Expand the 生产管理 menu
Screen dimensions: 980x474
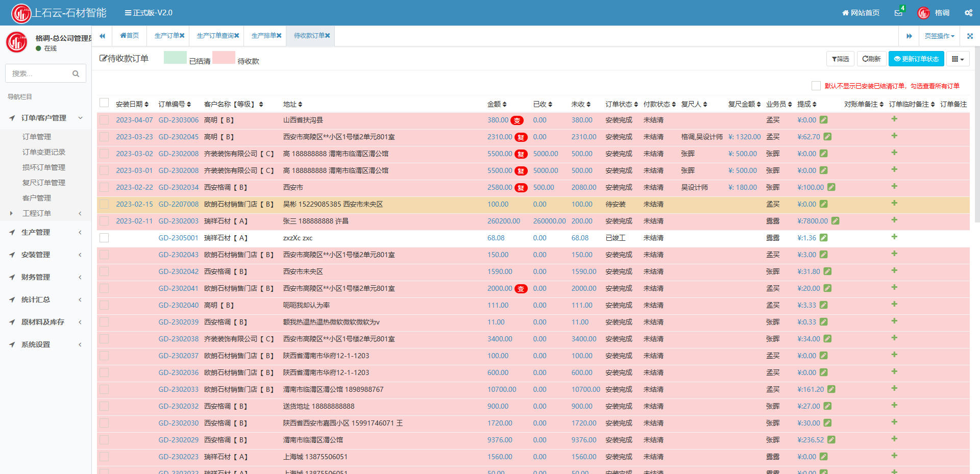point(46,232)
